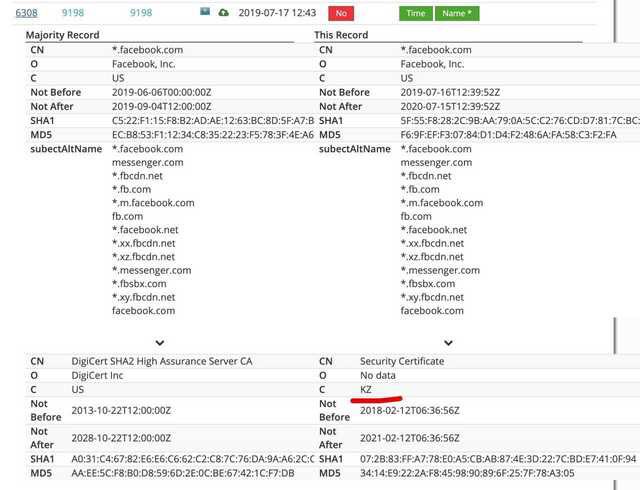Select *.fb.com in This Record list

pos(420,189)
